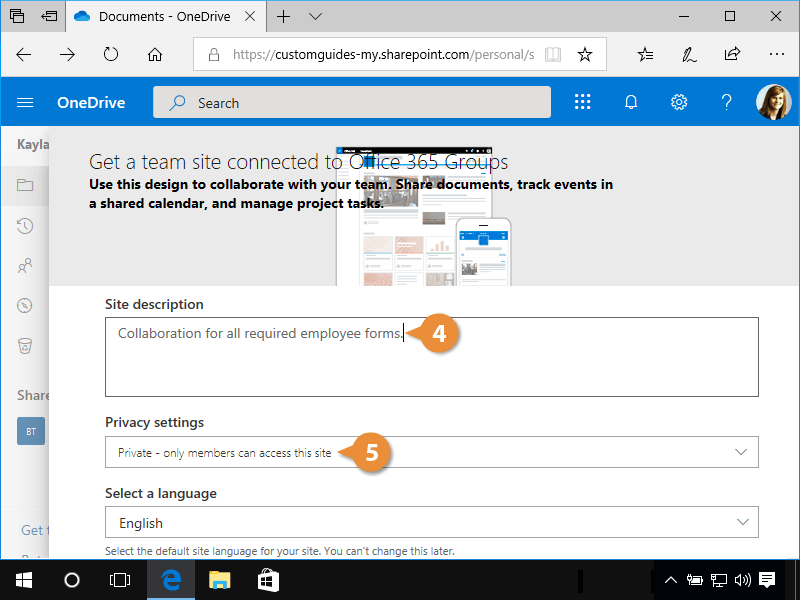Open Shared items in sidebar
The image size is (800, 600).
pos(25,266)
